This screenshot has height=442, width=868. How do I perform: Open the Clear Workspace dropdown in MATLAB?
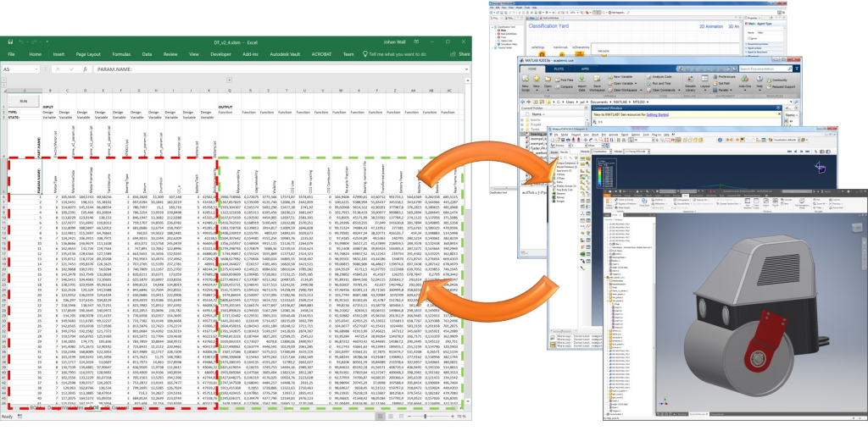625,90
